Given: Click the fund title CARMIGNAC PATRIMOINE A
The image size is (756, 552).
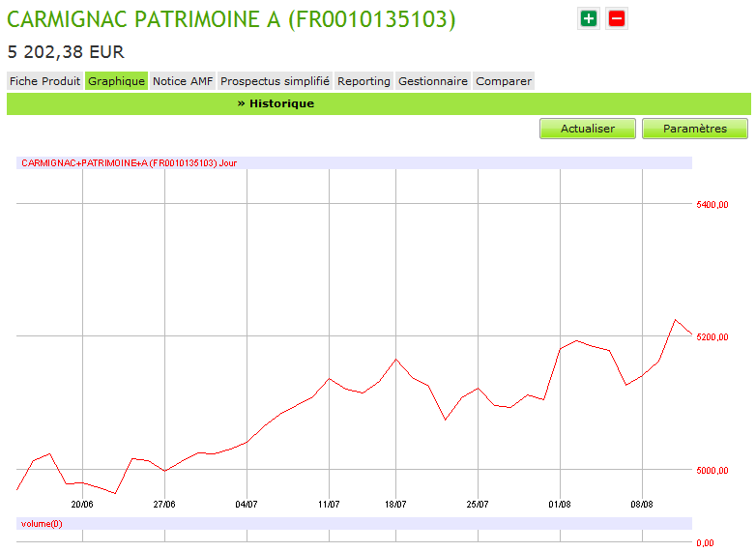Looking at the screenshot, I should tap(231, 19).
